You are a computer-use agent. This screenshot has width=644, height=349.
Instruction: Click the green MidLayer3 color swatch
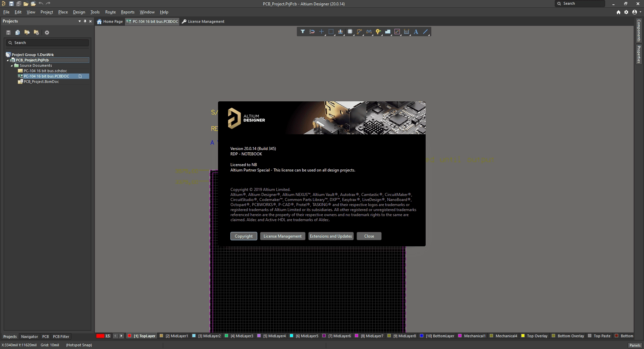226,336
